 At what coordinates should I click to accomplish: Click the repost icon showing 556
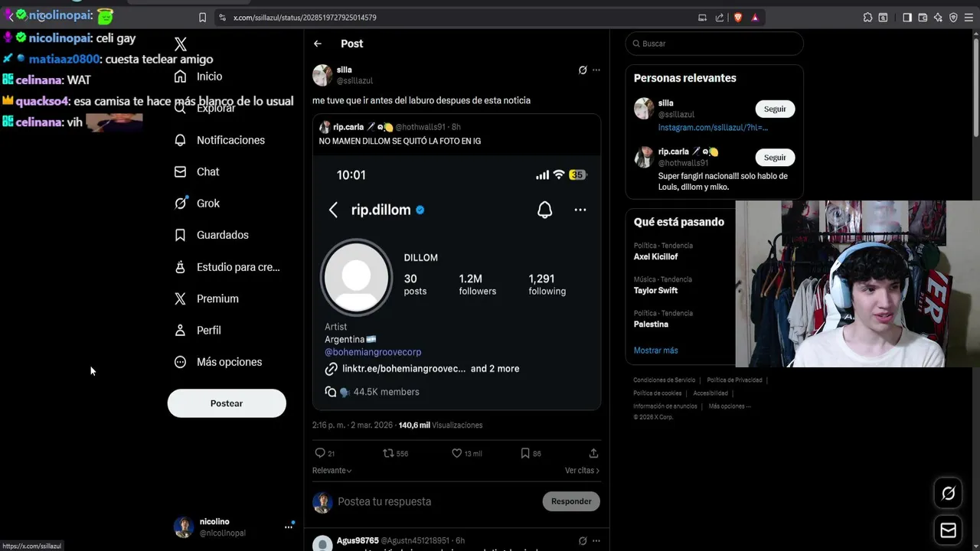pyautogui.click(x=388, y=453)
